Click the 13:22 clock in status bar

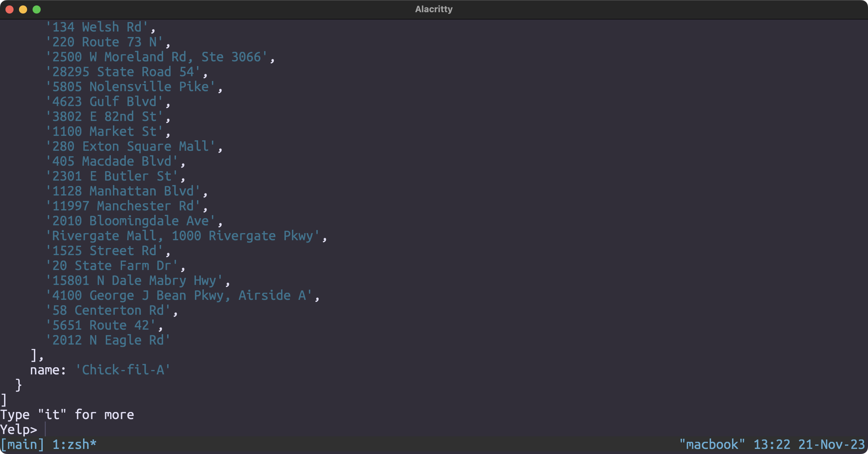[772, 445]
